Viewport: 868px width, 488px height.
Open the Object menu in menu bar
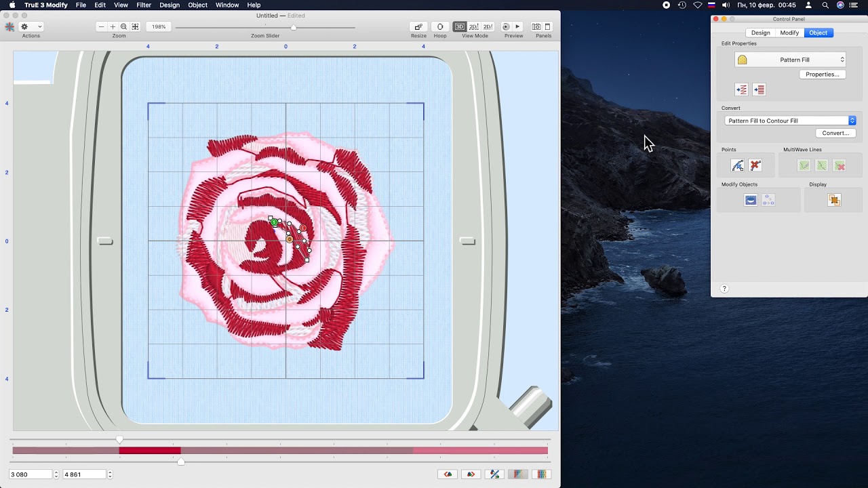(x=197, y=5)
